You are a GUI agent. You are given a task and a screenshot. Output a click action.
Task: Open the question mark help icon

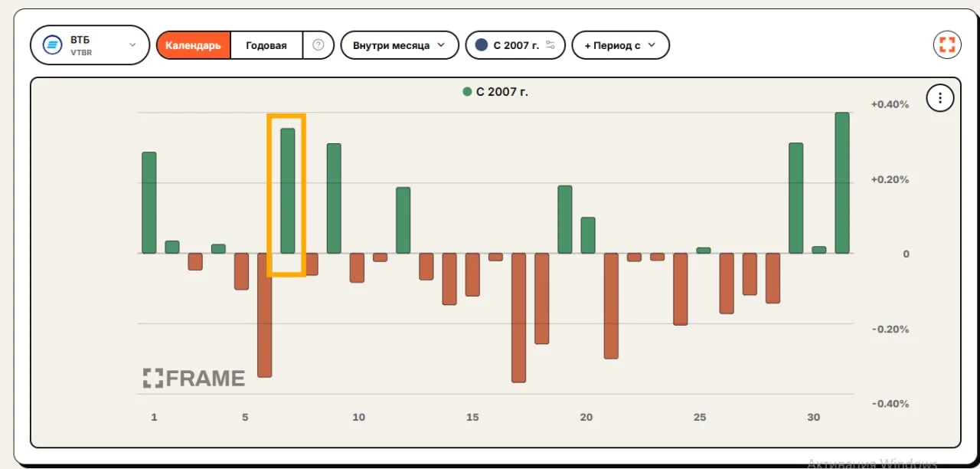click(318, 45)
